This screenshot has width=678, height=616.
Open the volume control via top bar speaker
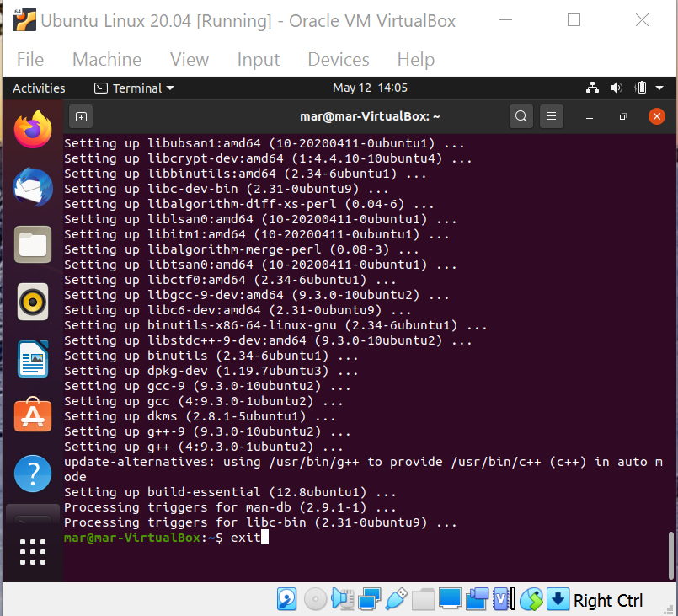pyautogui.click(x=616, y=88)
